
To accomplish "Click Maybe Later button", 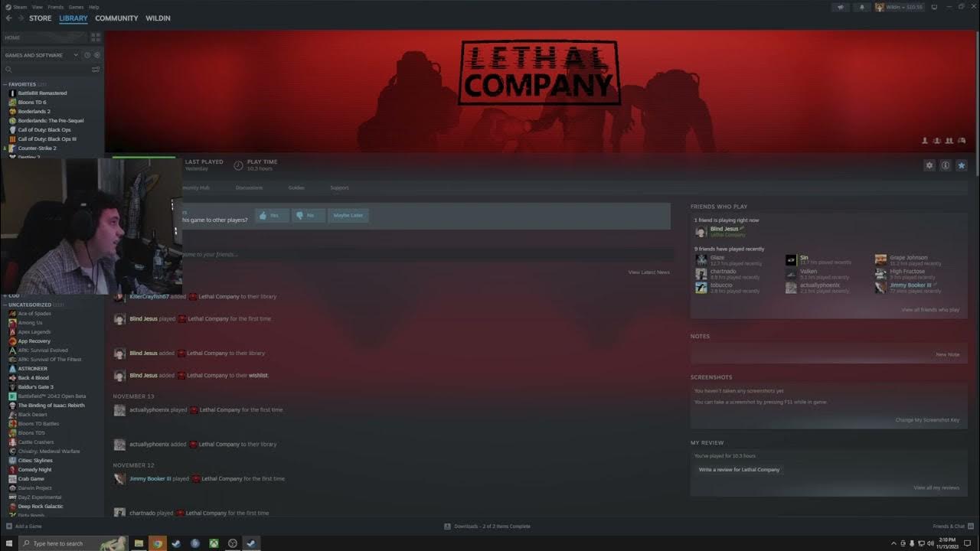I will pos(348,216).
